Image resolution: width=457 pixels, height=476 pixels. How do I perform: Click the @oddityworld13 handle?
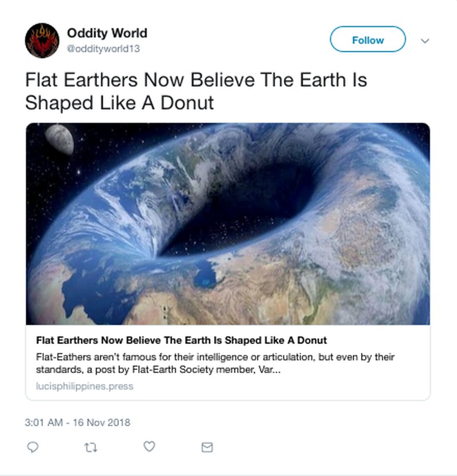[103, 49]
